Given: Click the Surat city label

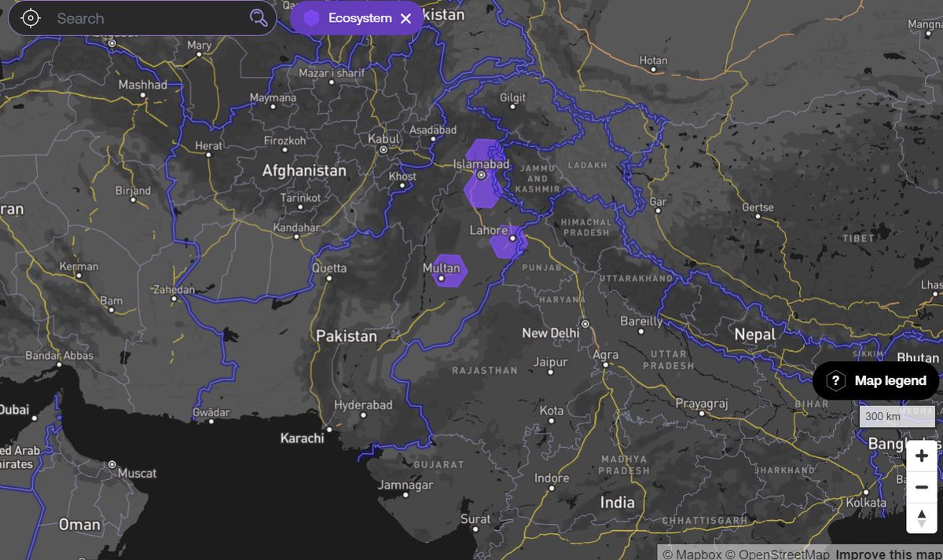Looking at the screenshot, I should coord(475,519).
